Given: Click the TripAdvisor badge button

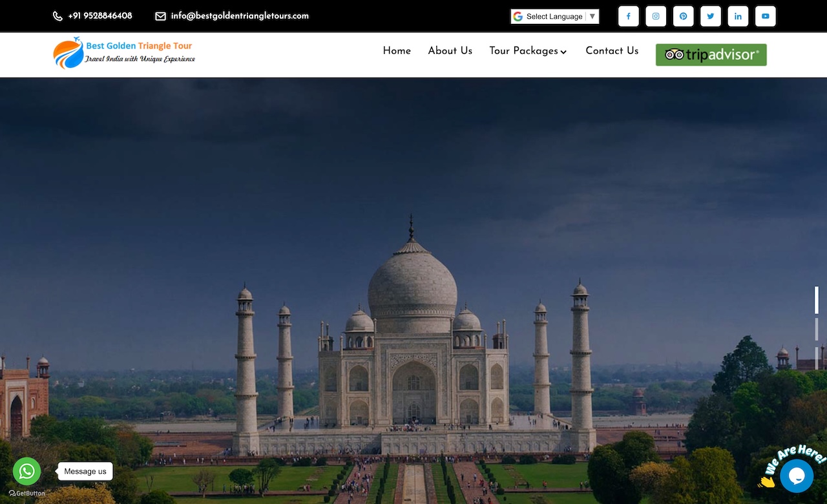Looking at the screenshot, I should (x=711, y=55).
